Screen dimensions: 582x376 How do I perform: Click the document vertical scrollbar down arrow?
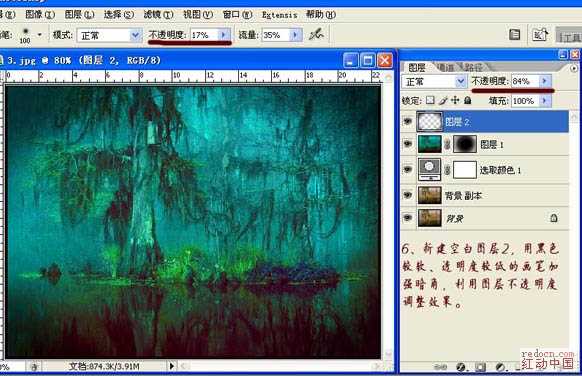pyautogui.click(x=388, y=354)
